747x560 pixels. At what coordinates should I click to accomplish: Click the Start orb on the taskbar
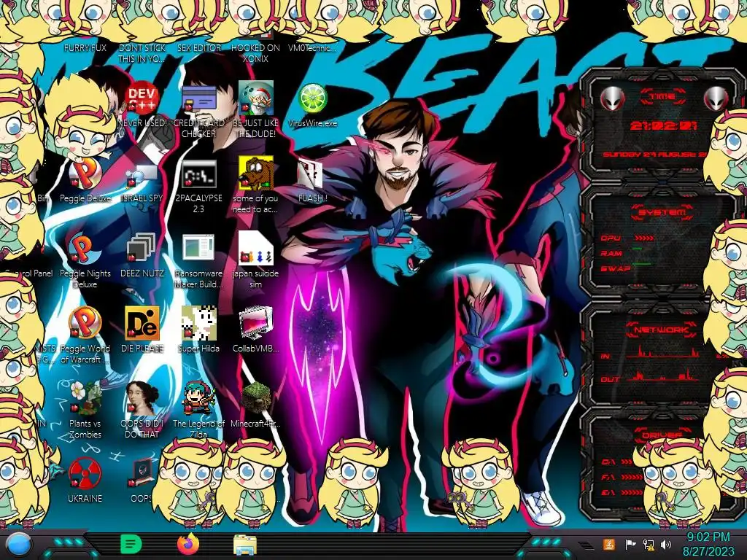[19, 545]
